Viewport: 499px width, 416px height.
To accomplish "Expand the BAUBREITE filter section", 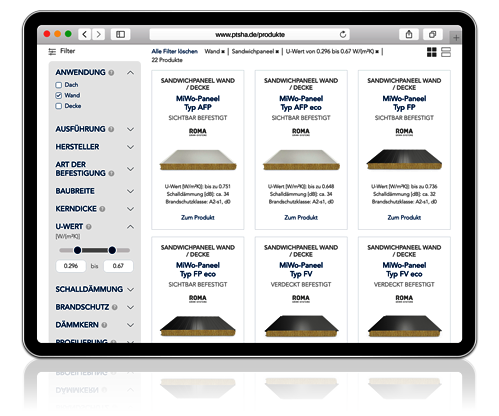I will [x=131, y=191].
